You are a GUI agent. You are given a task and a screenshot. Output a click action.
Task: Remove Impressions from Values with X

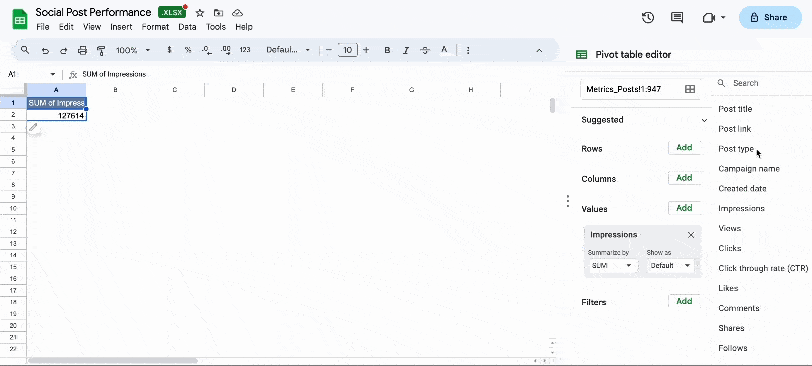[x=691, y=235]
